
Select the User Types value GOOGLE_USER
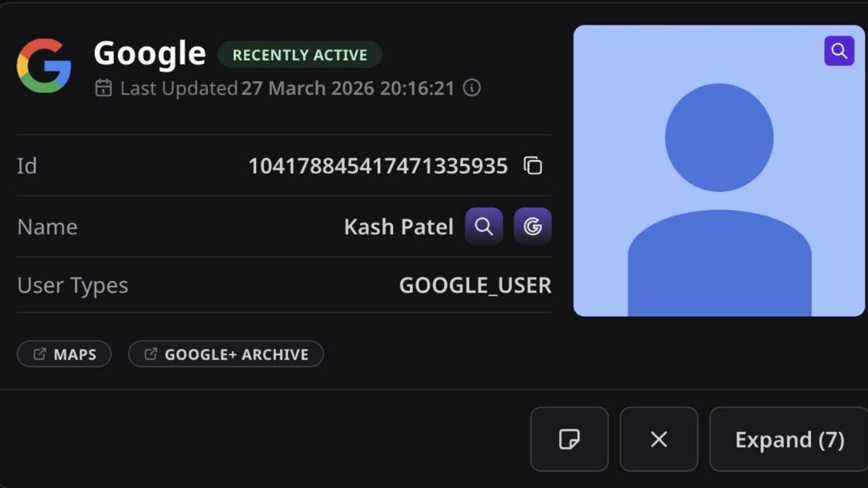[475, 285]
